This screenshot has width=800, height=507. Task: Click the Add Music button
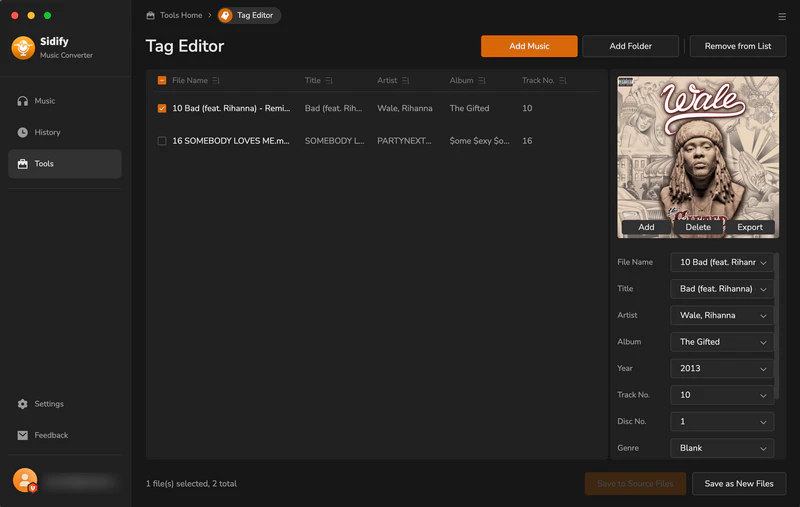click(x=529, y=46)
